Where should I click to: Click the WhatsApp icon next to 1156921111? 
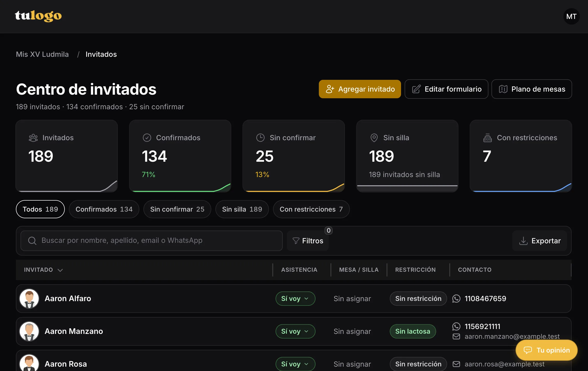pos(456,326)
